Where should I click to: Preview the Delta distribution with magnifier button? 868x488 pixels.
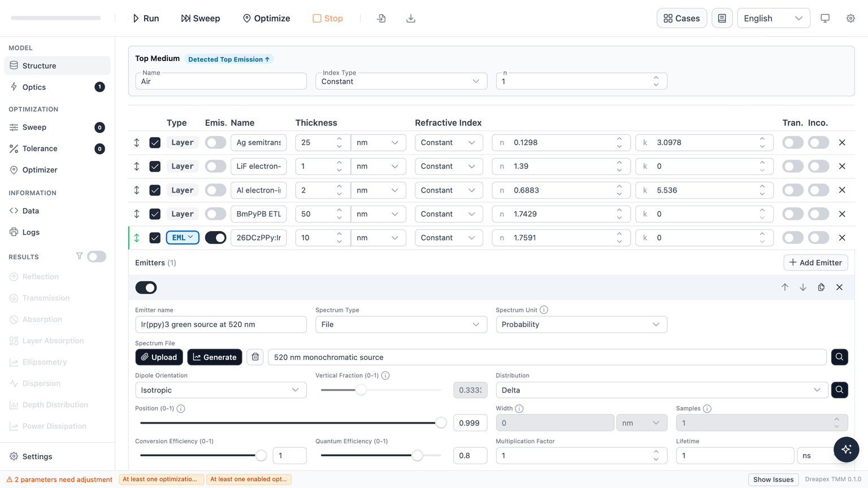pos(839,390)
